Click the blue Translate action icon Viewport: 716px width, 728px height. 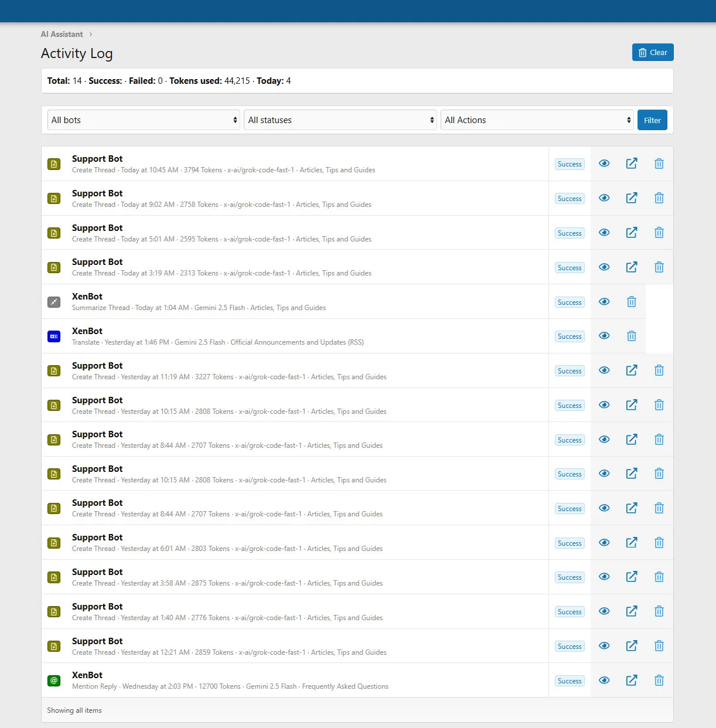(54, 336)
